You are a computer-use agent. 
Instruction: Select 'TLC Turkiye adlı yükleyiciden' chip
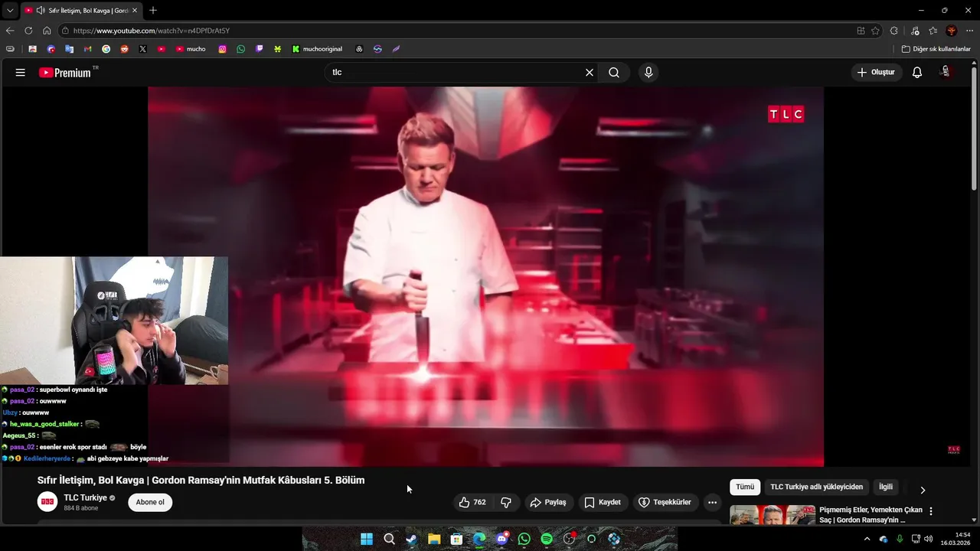[x=816, y=487]
